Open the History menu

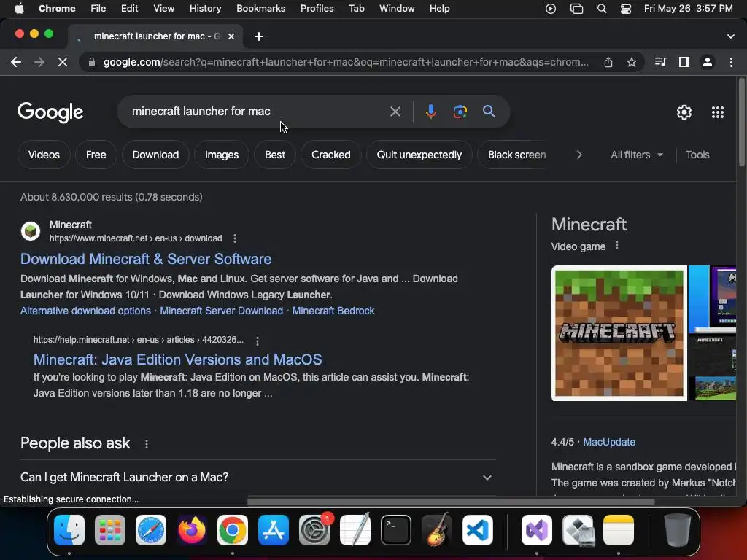point(205,9)
